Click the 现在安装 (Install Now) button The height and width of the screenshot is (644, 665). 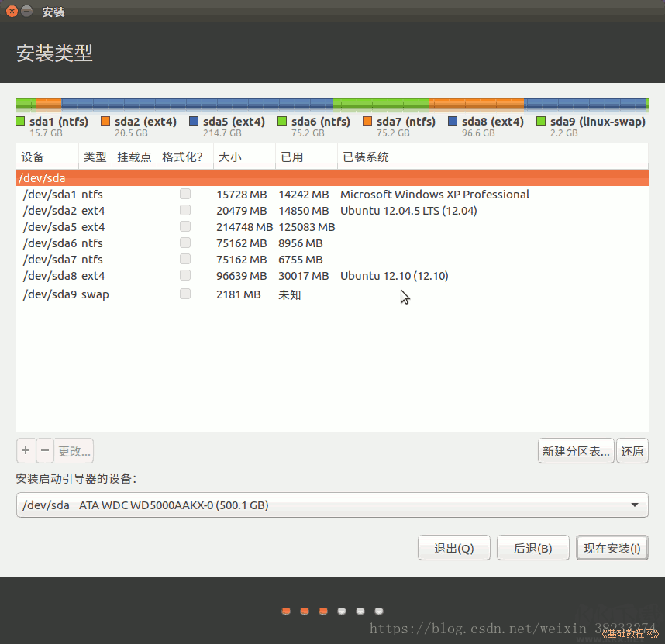(x=612, y=546)
